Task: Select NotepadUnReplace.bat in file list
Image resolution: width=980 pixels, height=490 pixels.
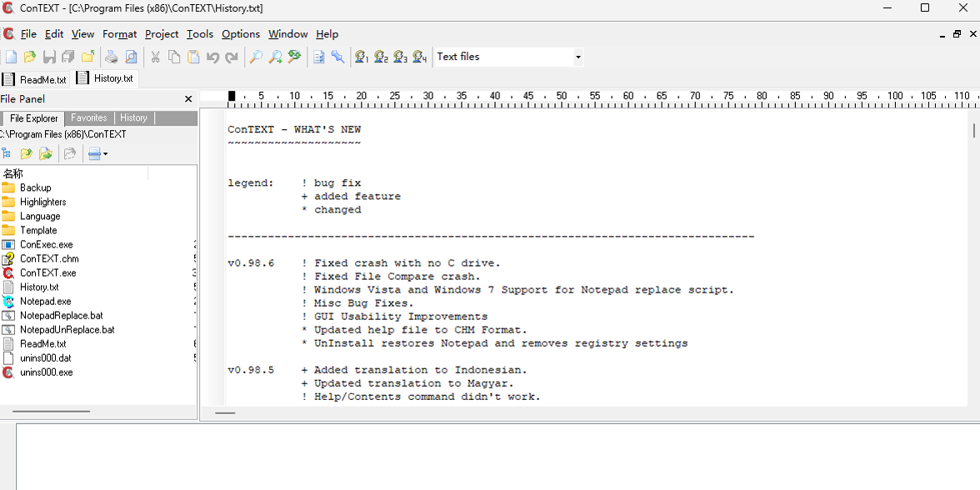Action: point(67,330)
